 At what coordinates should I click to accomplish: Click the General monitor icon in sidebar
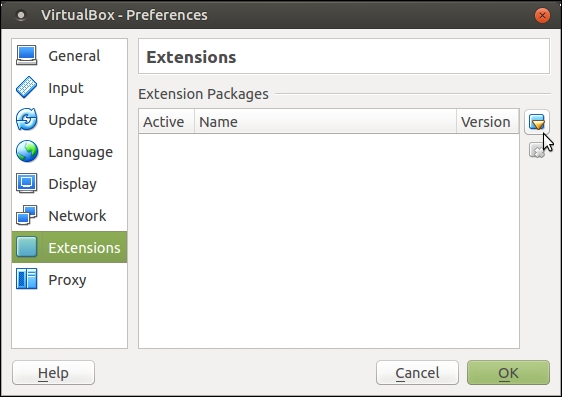click(27, 55)
